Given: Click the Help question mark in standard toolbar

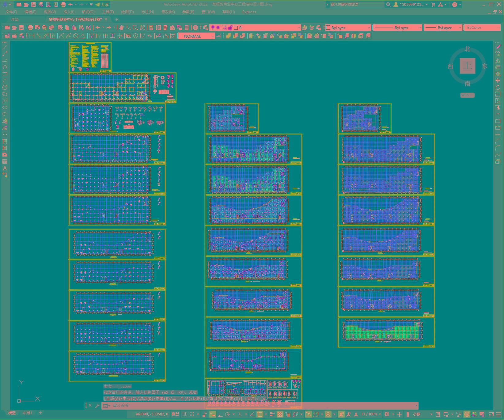Looking at the screenshot, I should pos(195,28).
